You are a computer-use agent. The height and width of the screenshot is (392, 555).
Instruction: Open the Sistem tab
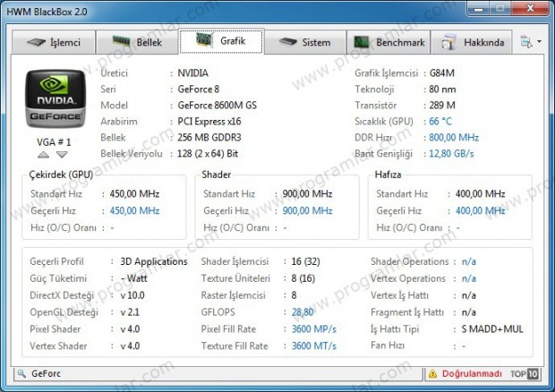click(x=305, y=42)
